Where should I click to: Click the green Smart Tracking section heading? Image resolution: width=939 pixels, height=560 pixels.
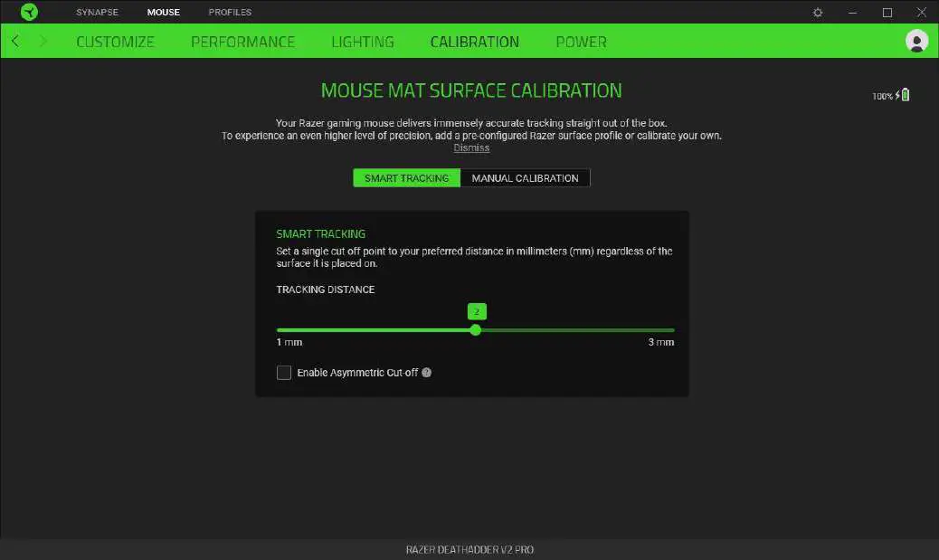click(320, 234)
